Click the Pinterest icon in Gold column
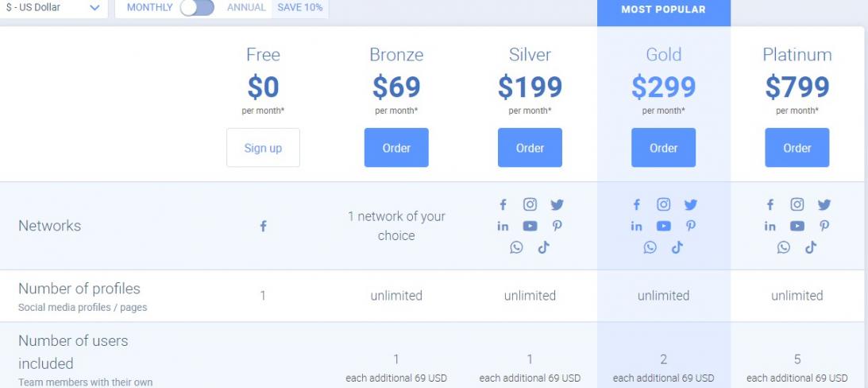868x388 pixels. point(691,226)
